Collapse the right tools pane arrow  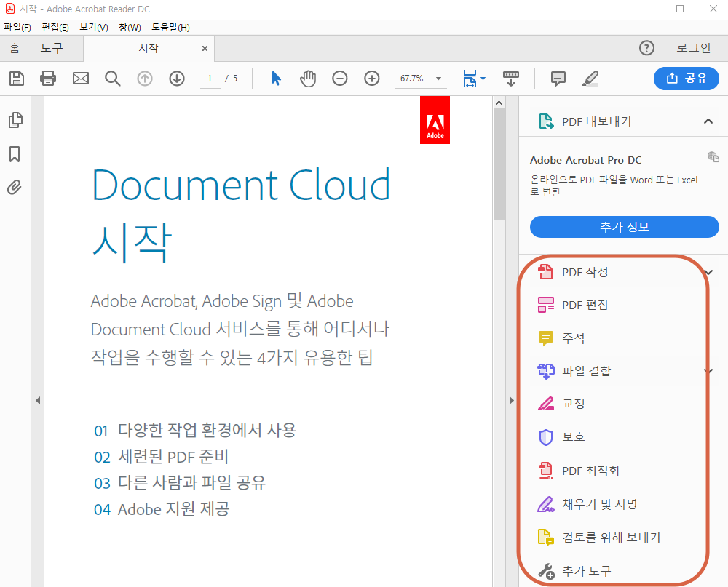(512, 401)
